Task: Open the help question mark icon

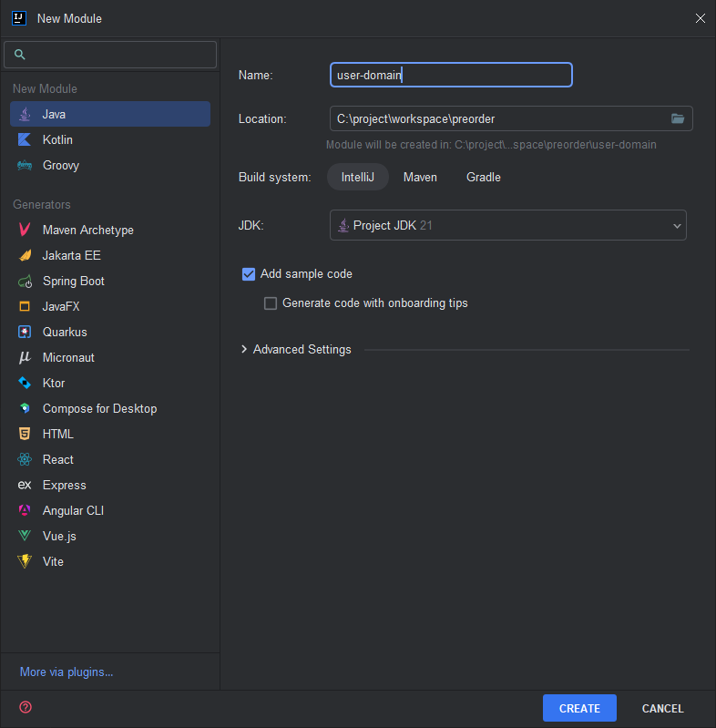Action: 26,707
